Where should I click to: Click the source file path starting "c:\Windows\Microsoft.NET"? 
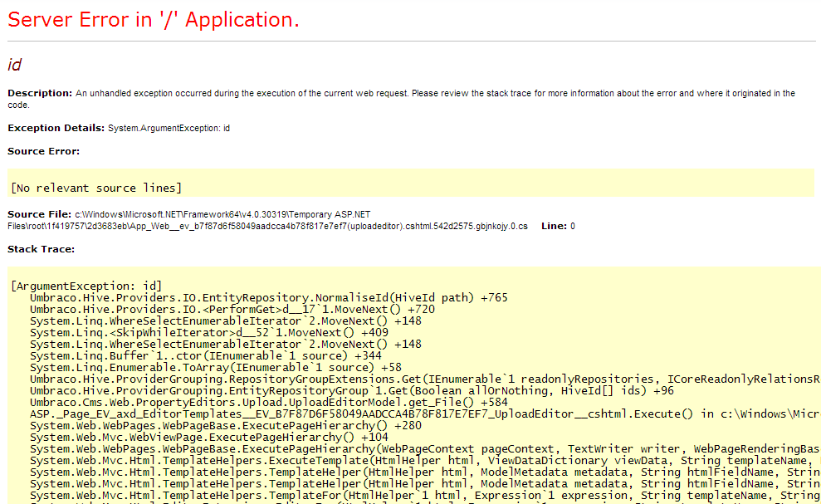click(x=267, y=221)
